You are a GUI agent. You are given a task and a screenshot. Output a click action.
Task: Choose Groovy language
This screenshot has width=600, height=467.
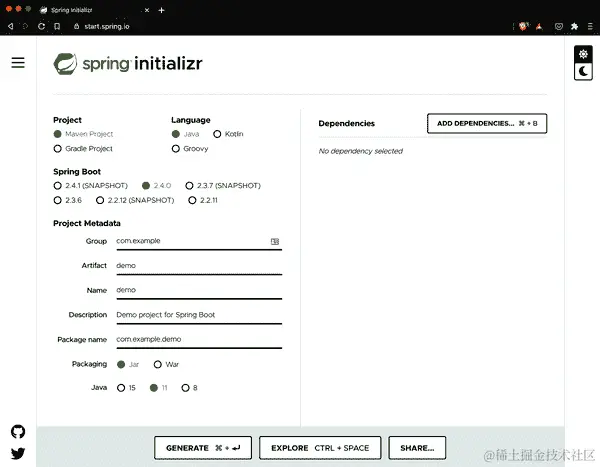(190, 149)
